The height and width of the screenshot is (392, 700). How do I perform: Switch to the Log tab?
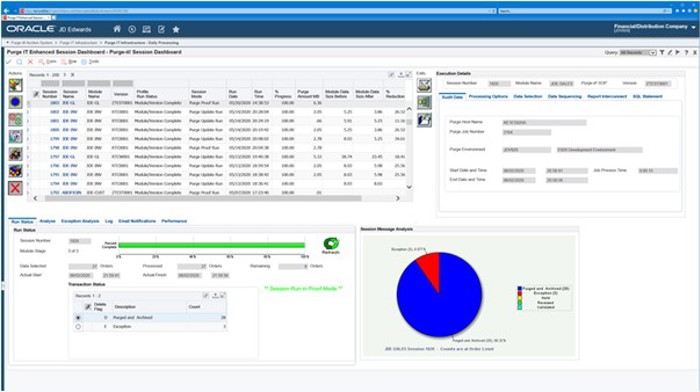[108, 221]
